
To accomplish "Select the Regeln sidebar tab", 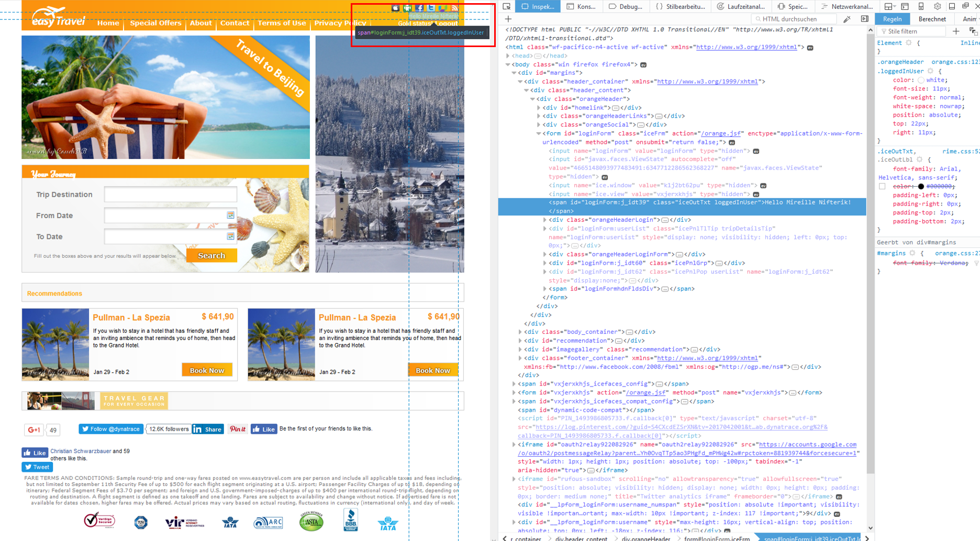I will [x=892, y=19].
